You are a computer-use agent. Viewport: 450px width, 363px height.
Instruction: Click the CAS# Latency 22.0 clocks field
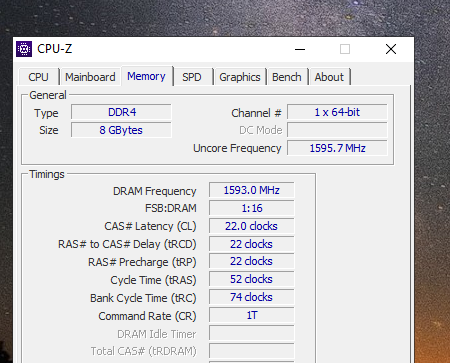[x=252, y=226]
